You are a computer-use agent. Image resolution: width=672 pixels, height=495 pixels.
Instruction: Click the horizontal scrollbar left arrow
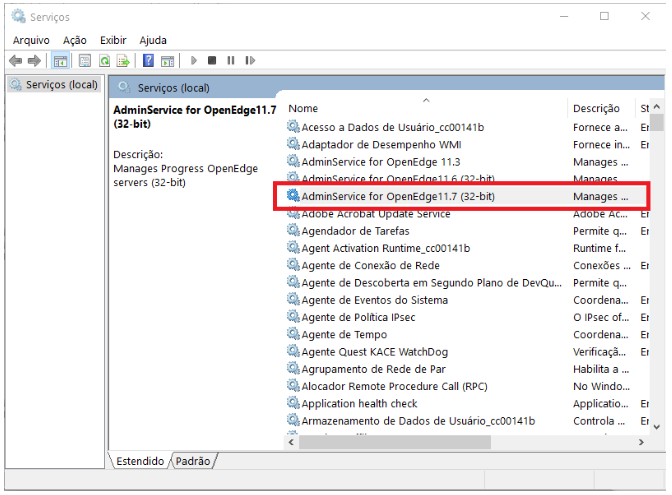[291, 442]
